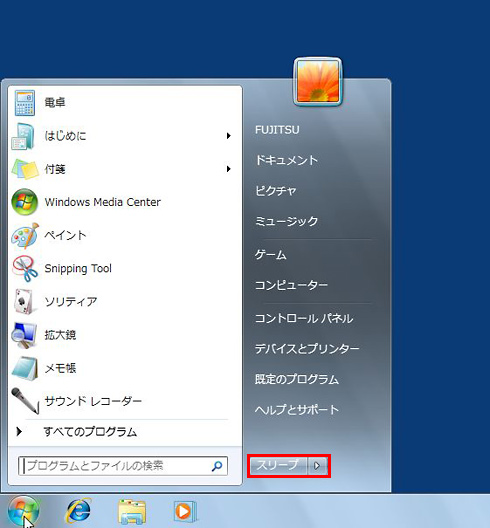
Task: Open Windows Explorer folder on taskbar
Action: coord(132,512)
